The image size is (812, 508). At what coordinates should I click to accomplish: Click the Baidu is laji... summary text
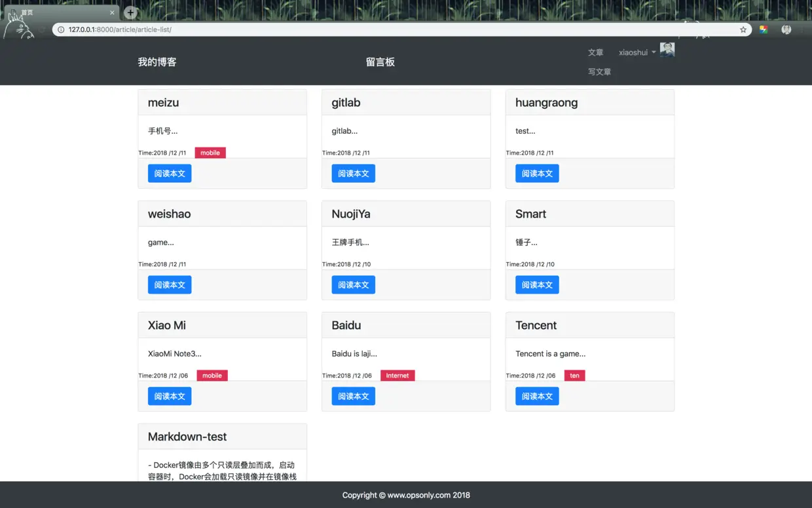coord(354,354)
